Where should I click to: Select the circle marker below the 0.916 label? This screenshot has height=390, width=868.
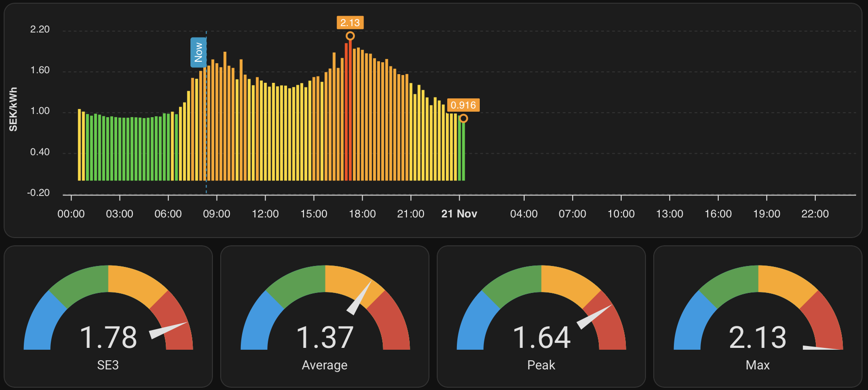[x=464, y=119]
